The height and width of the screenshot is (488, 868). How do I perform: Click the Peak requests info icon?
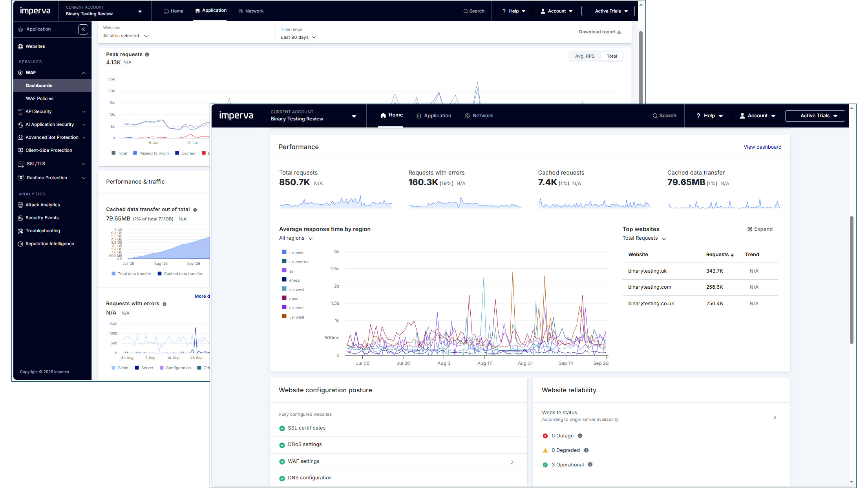click(x=147, y=55)
